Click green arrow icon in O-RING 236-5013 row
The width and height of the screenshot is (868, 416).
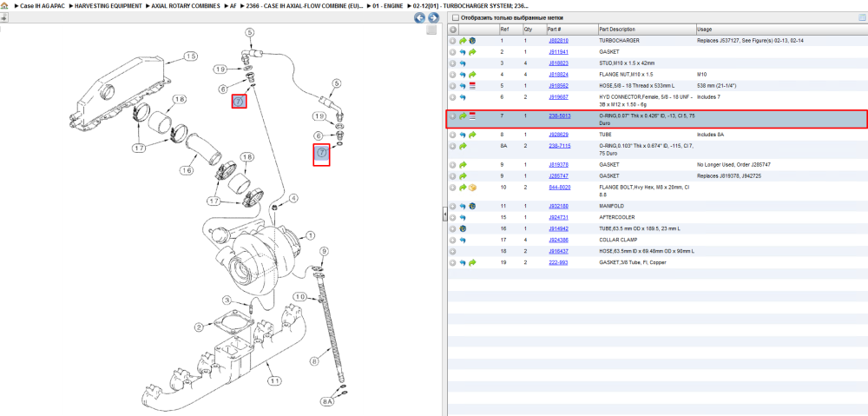463,116
